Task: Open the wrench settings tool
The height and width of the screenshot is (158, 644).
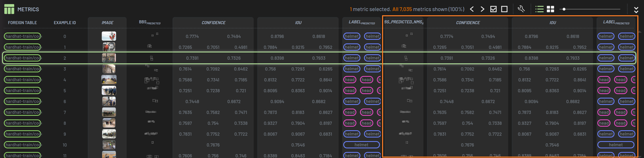Action: point(521,9)
